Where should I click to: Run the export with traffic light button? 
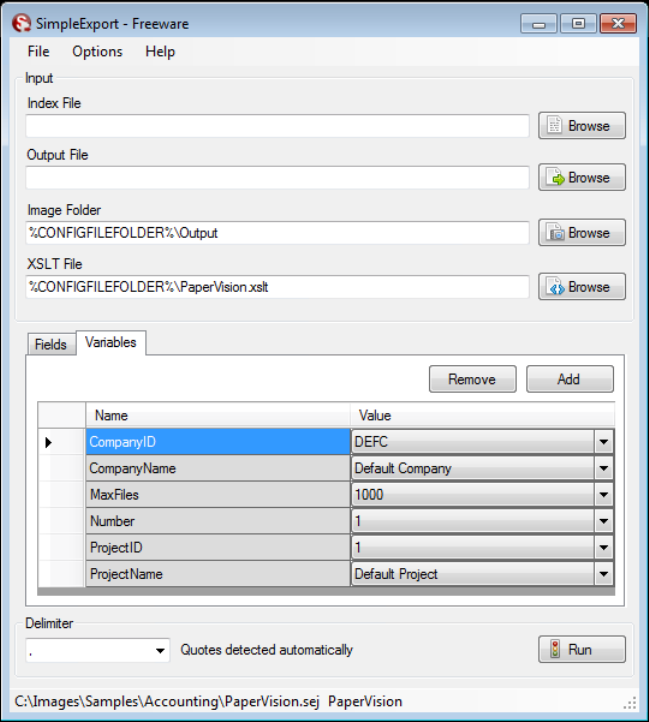coord(582,649)
